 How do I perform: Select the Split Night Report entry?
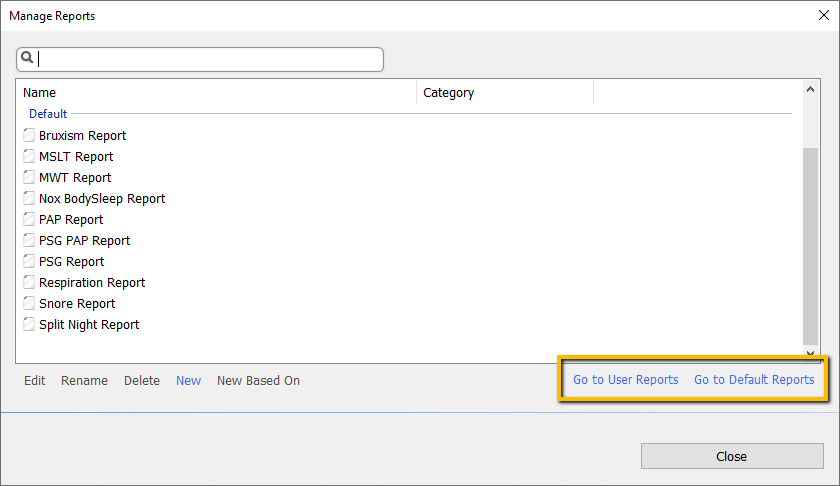click(89, 325)
